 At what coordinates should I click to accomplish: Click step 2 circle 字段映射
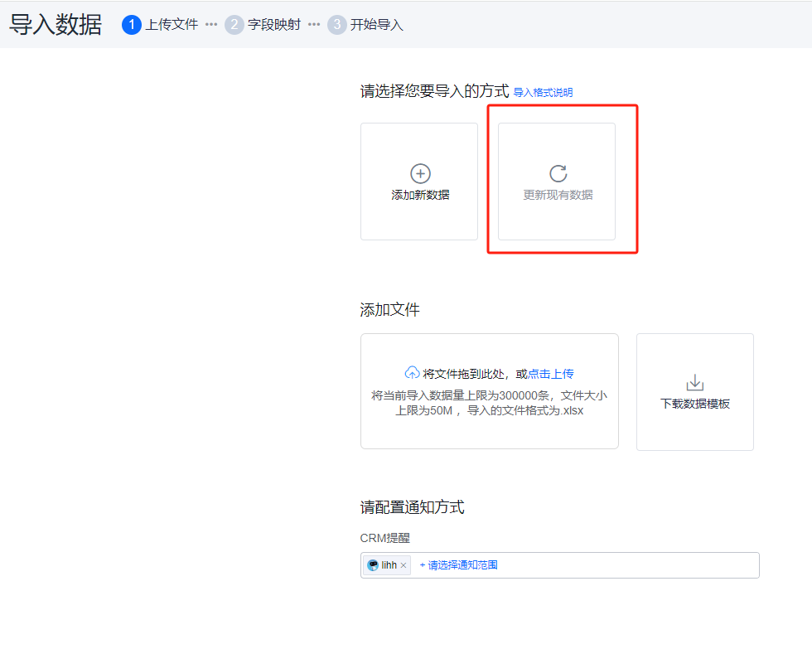coord(234,25)
